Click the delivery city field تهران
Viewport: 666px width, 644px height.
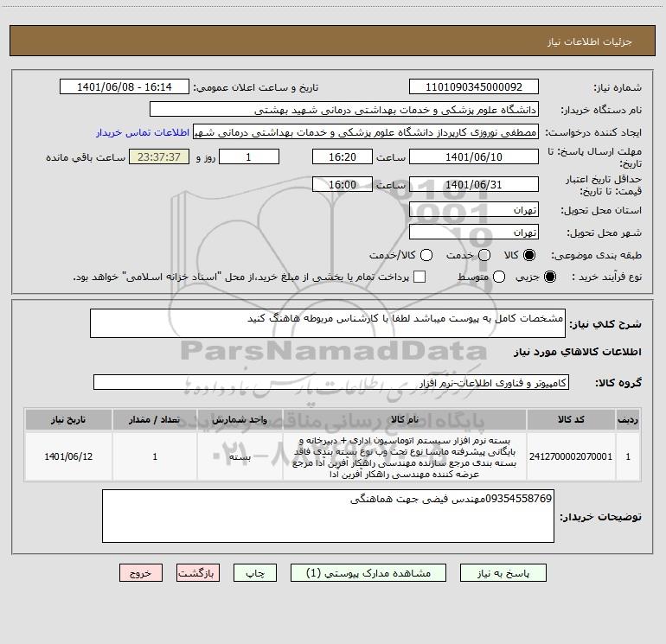click(x=474, y=233)
